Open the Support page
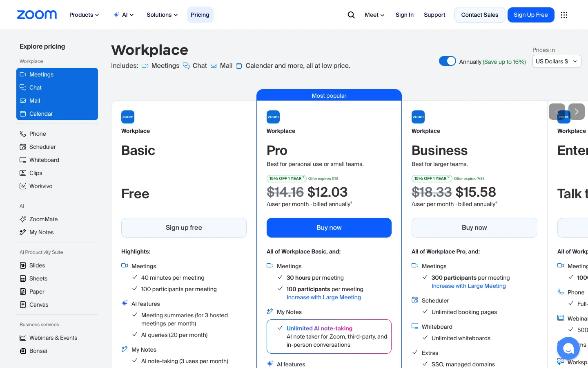 click(x=434, y=15)
